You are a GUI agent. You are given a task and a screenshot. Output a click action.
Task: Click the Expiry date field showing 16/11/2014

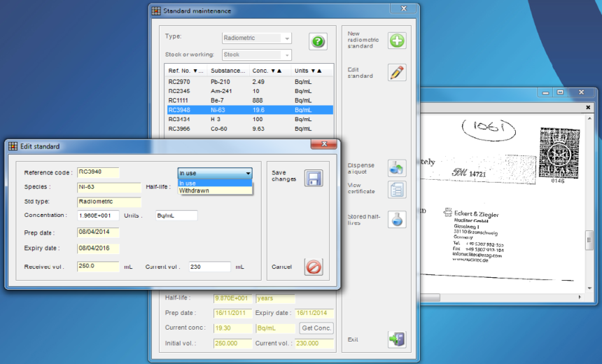coord(314,313)
